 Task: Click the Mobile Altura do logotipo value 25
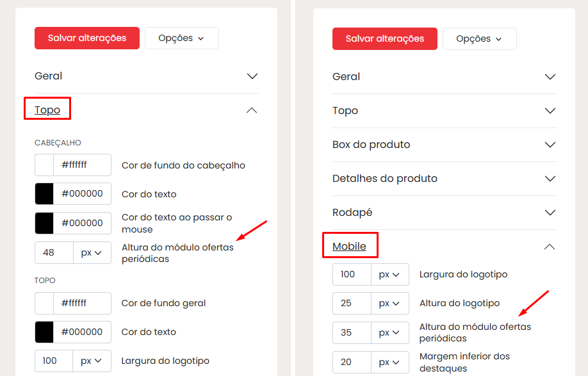click(352, 303)
